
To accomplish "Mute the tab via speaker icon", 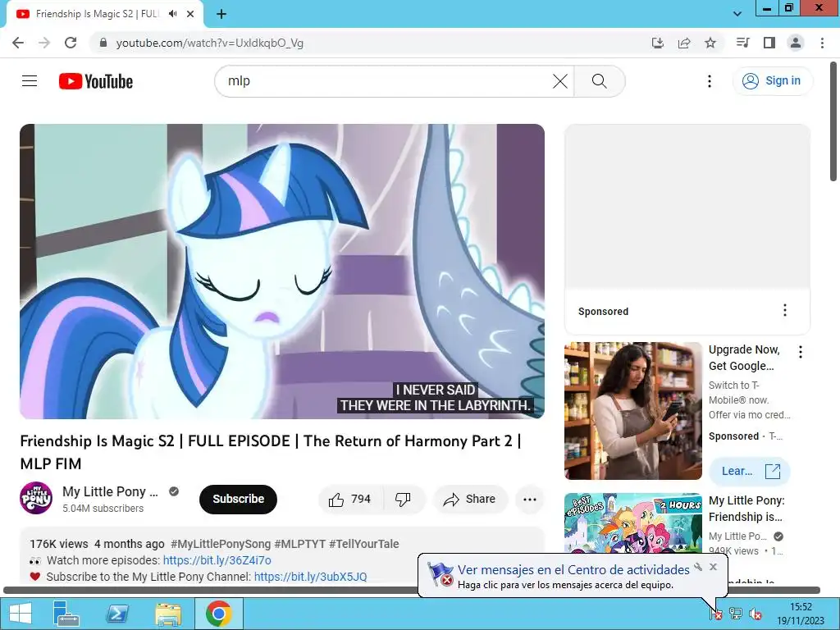I will 172,14.
